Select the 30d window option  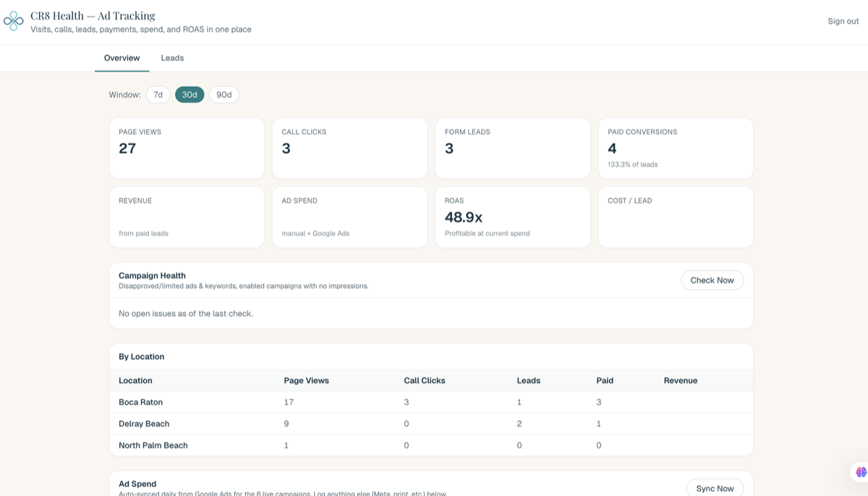click(x=190, y=95)
